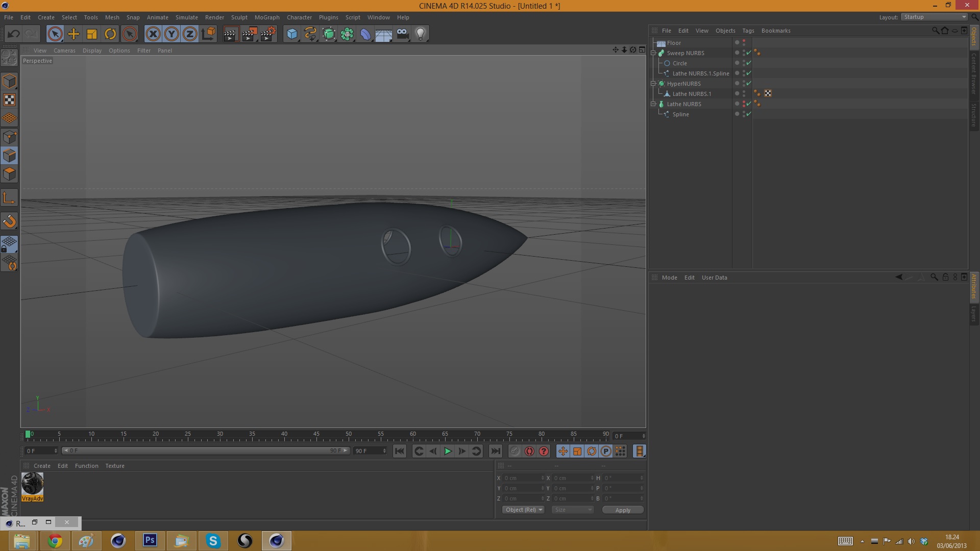Click the Undo arrow icon
This screenshot has height=551, width=980.
14,34
